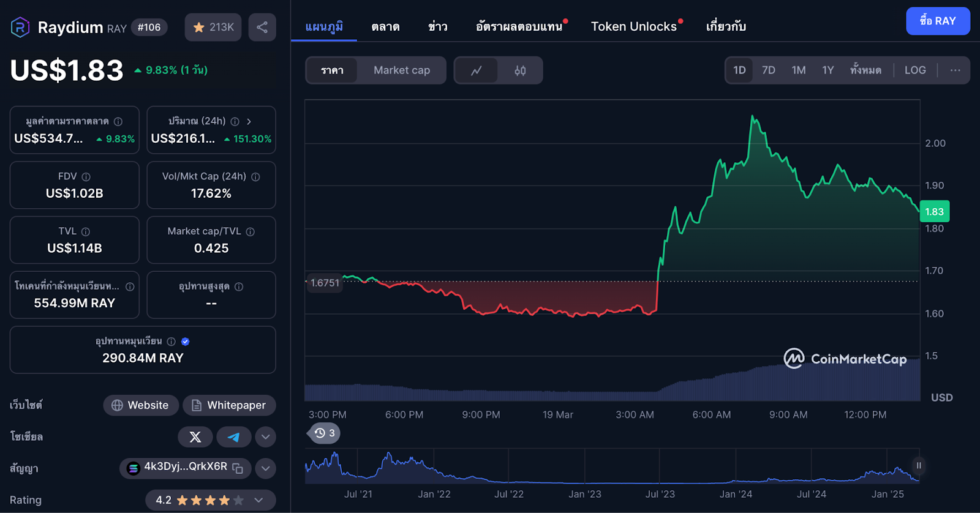980x513 pixels.
Task: Open the Telegram social link
Action: pyautogui.click(x=233, y=437)
